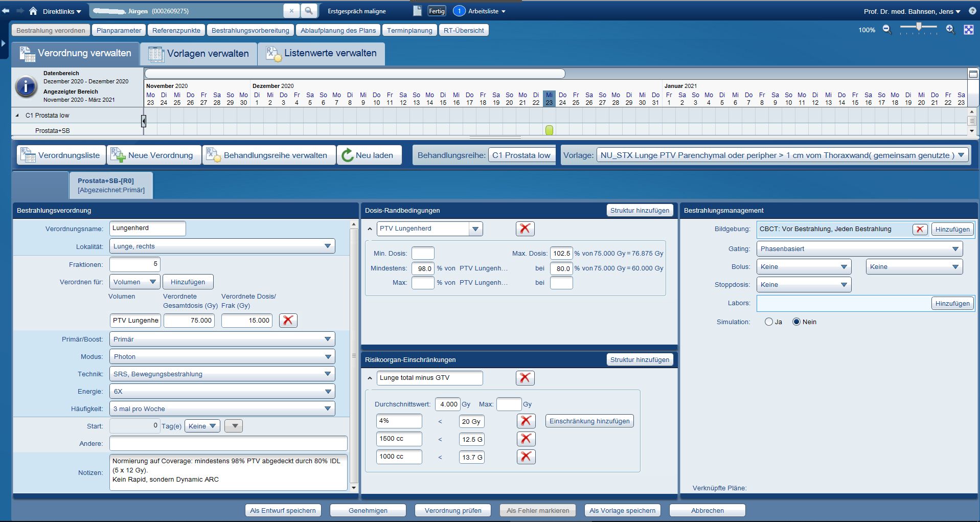Click the patient search magnifier icon
This screenshot has height=522, width=980.
[x=309, y=11]
